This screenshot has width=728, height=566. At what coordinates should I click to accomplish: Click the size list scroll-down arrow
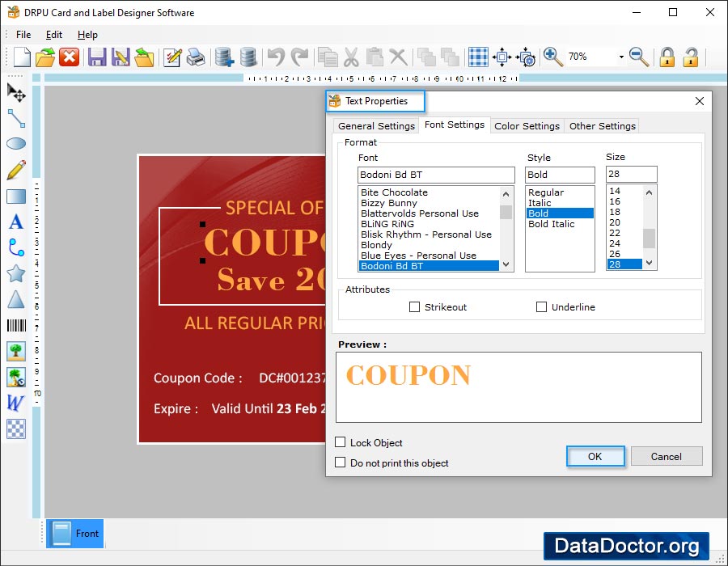[x=649, y=263]
